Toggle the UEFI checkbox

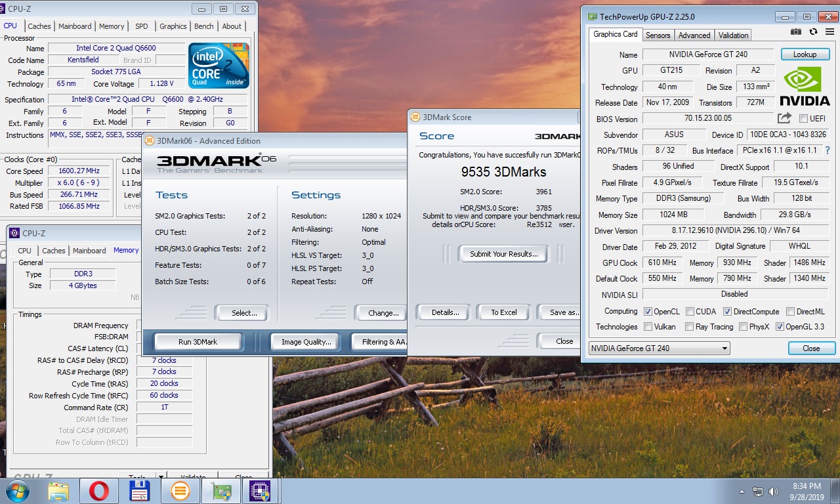click(803, 119)
